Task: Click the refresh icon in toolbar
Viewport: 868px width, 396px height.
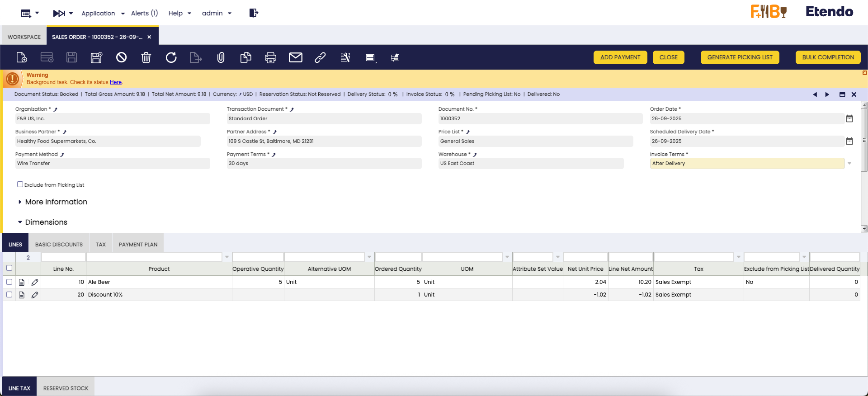Action: pos(171,57)
